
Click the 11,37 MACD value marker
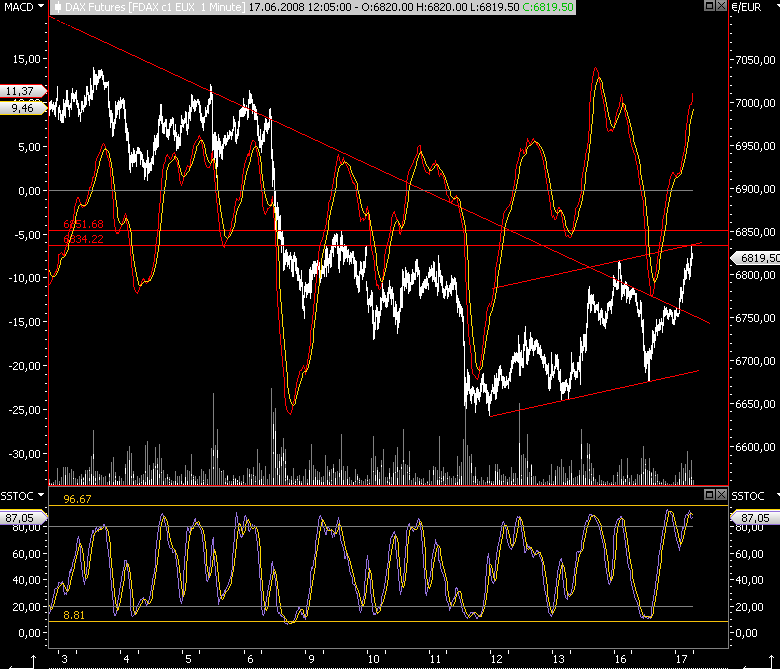23,91
